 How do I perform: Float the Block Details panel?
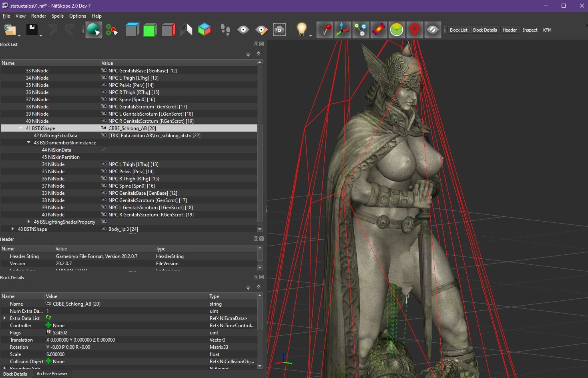tap(256, 277)
